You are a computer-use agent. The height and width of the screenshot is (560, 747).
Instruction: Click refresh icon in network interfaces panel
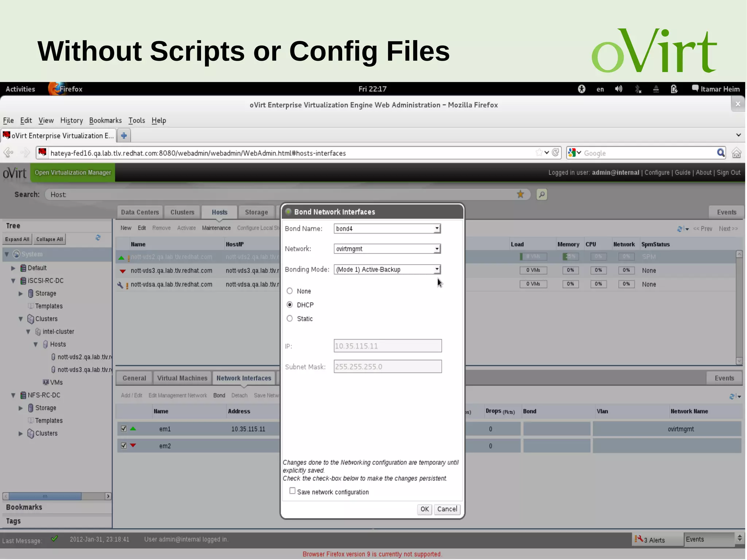733,396
